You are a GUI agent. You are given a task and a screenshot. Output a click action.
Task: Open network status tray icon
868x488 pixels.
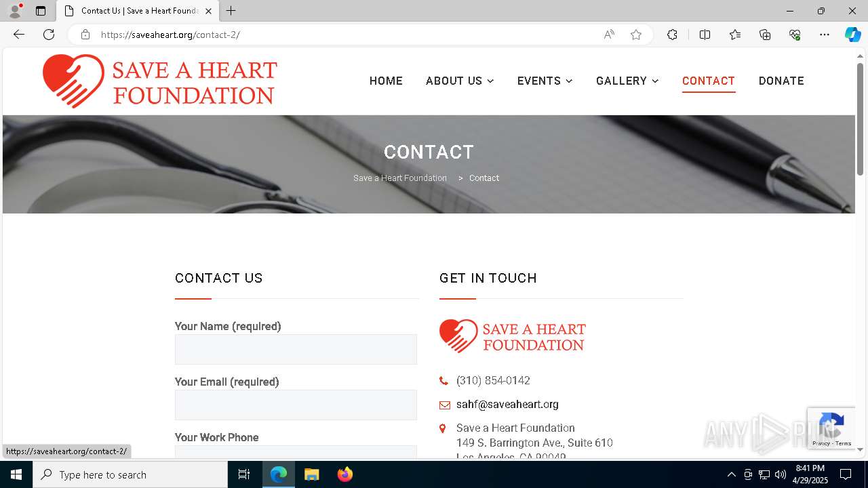764,474
